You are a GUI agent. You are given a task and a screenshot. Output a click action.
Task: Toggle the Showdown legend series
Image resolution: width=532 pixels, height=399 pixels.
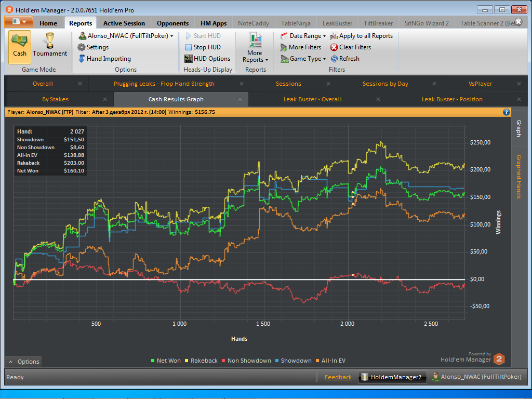coord(293,361)
